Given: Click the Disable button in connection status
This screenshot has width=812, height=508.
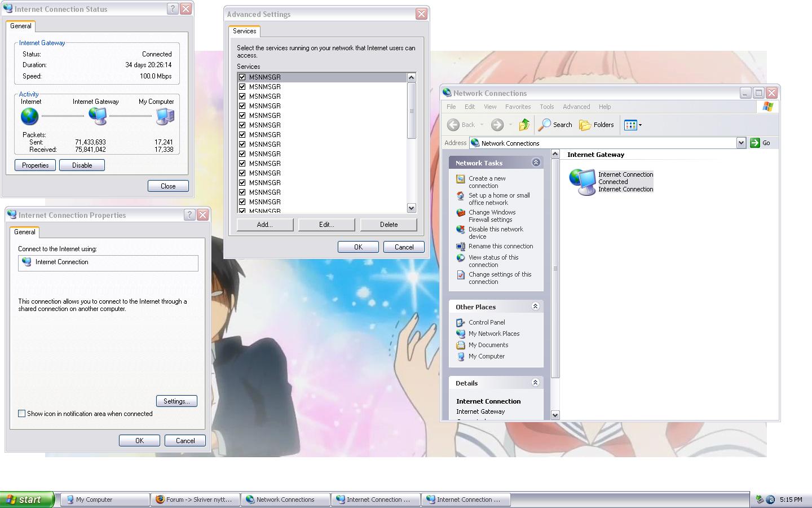Looking at the screenshot, I should 82,165.
